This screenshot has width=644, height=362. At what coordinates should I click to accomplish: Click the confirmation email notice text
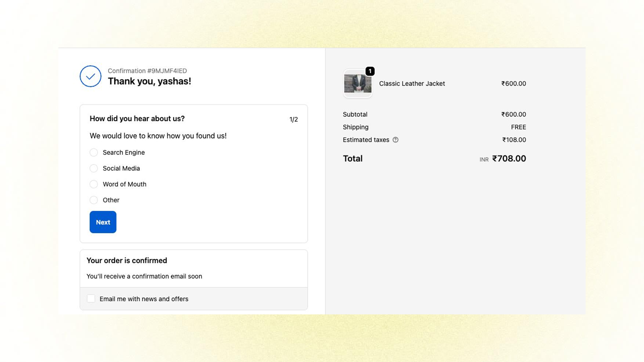144,276
